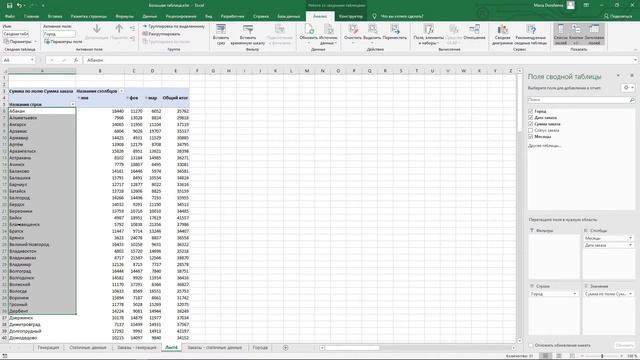Open Дата заказа field dropdown in Columns area
This screenshot has height=360, width=640.
[630, 245]
